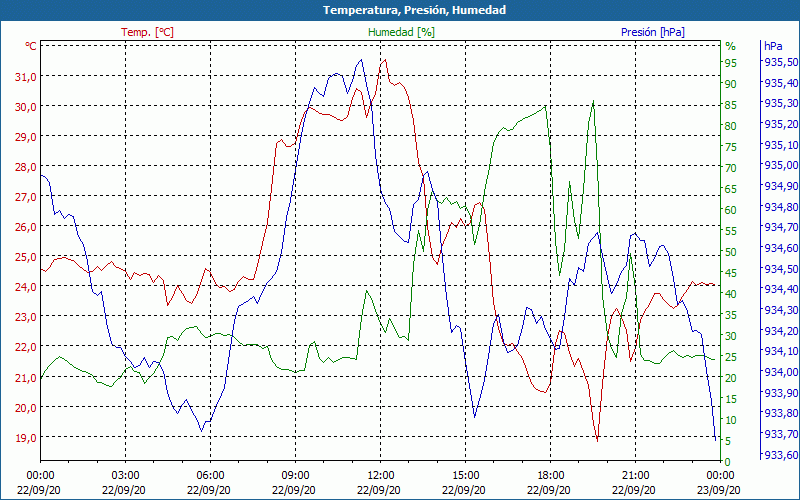The height and width of the screenshot is (500, 800).
Task: Select the 18:00 time axis label
Action: point(551,475)
